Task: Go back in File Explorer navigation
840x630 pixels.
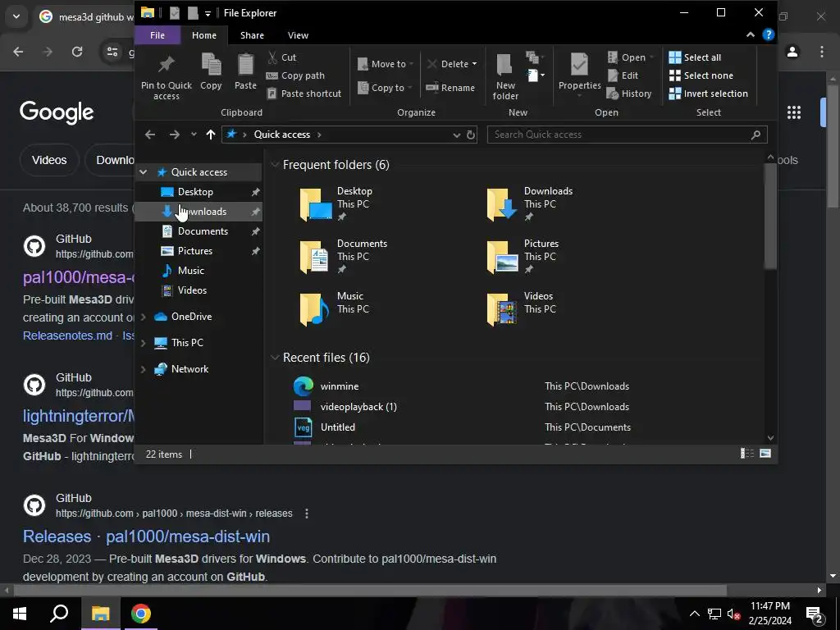Action: (x=150, y=135)
